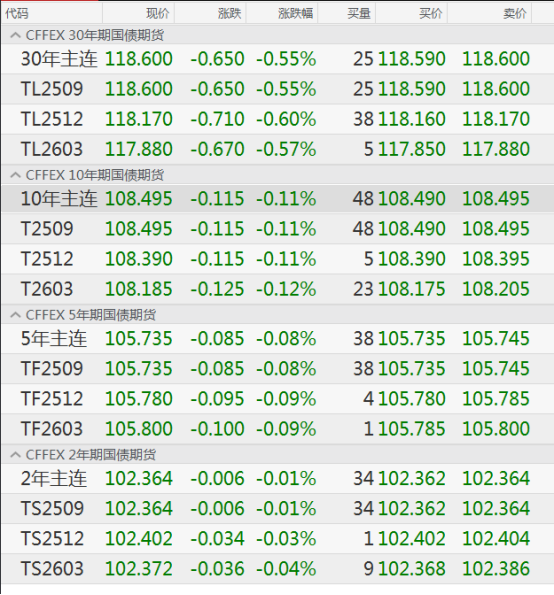554x595 pixels.
Task: Select the T2509 contract row
Action: 277,229
